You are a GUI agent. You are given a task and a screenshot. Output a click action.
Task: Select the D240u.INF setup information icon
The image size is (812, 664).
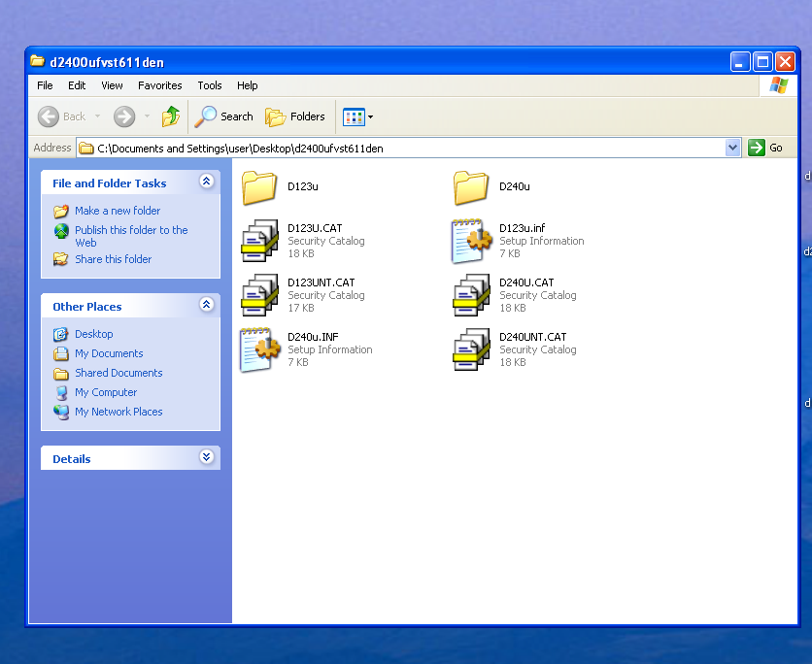click(259, 349)
